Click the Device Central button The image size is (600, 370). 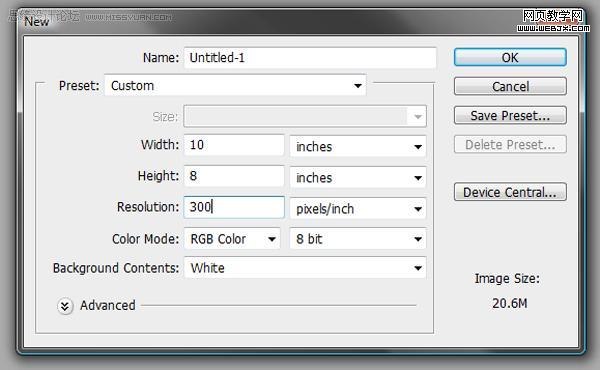point(510,192)
